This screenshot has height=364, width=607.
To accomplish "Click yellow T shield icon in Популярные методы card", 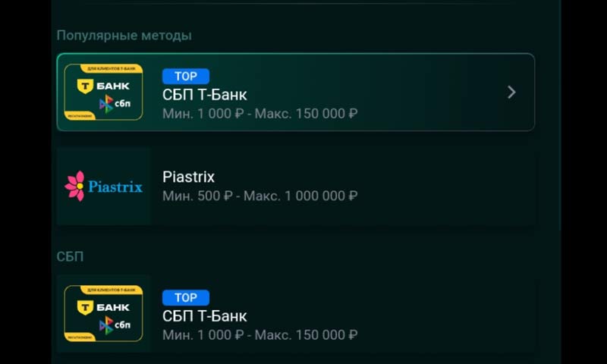I will (x=85, y=86).
